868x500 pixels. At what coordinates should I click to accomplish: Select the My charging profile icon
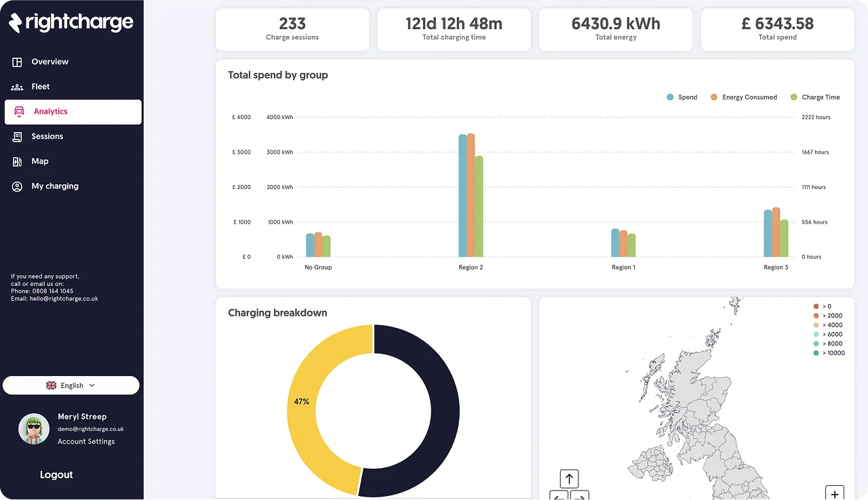click(16, 186)
